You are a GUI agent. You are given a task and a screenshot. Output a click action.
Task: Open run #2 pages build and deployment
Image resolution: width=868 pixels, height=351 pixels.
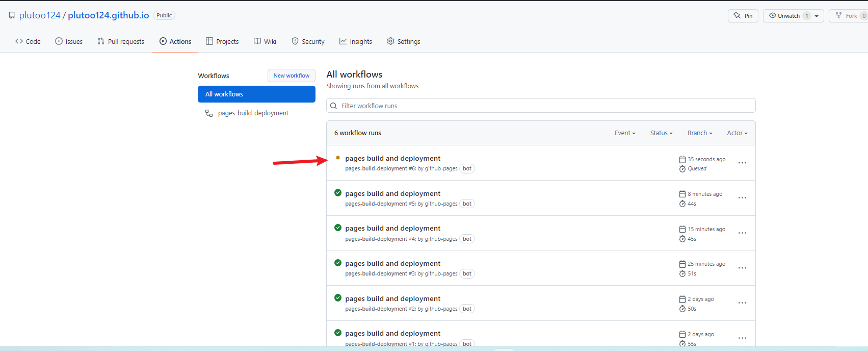[392, 298]
